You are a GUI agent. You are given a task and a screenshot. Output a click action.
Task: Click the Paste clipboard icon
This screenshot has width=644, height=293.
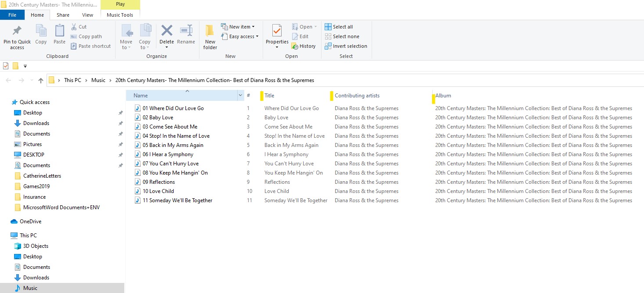click(x=59, y=31)
